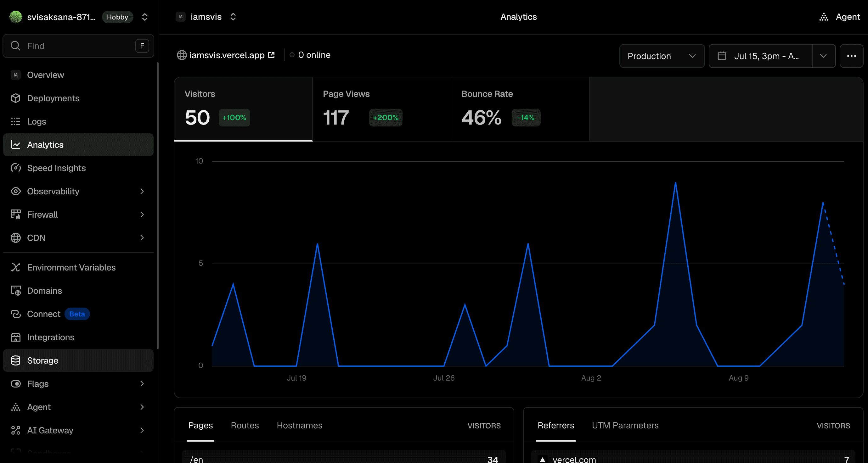Viewport: 868px width, 463px height.
Task: Click the search magnifier icon
Action: (x=15, y=46)
